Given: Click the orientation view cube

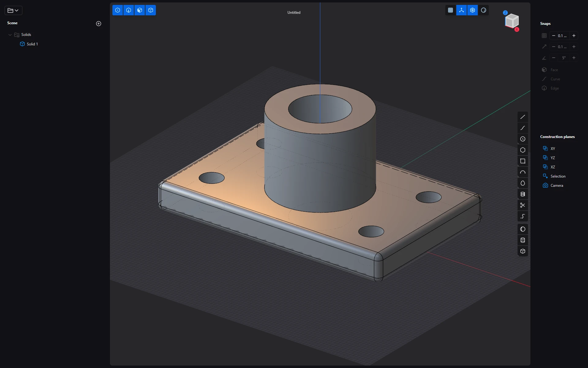Looking at the screenshot, I should coord(512,21).
